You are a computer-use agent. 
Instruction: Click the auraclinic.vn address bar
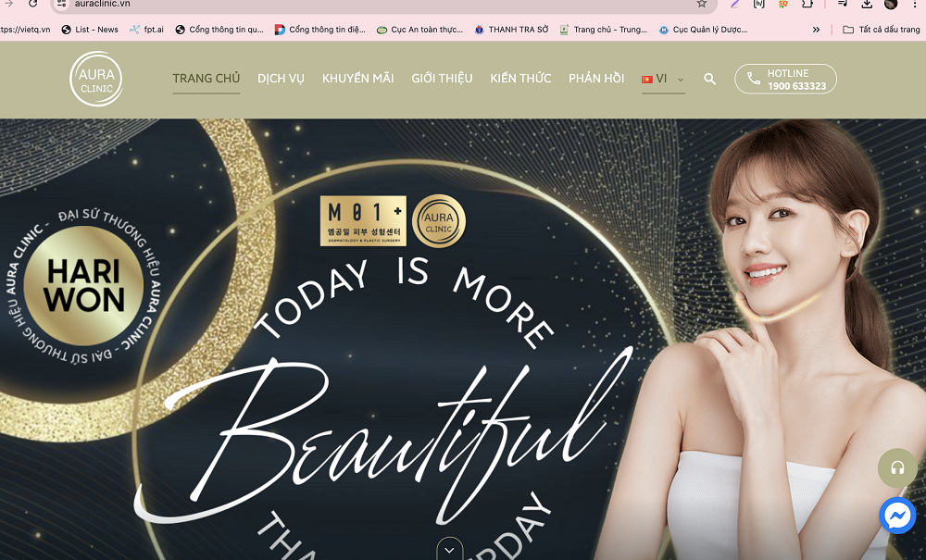pyautogui.click(x=384, y=4)
